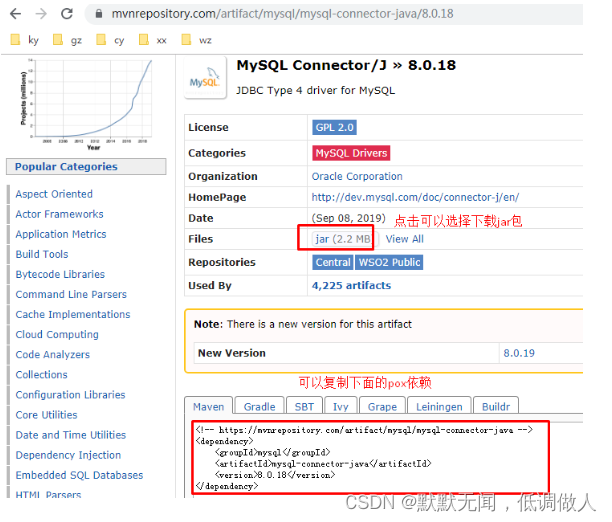Click the lock icon in address bar
The width and height of the screenshot is (612, 522).
point(99,14)
